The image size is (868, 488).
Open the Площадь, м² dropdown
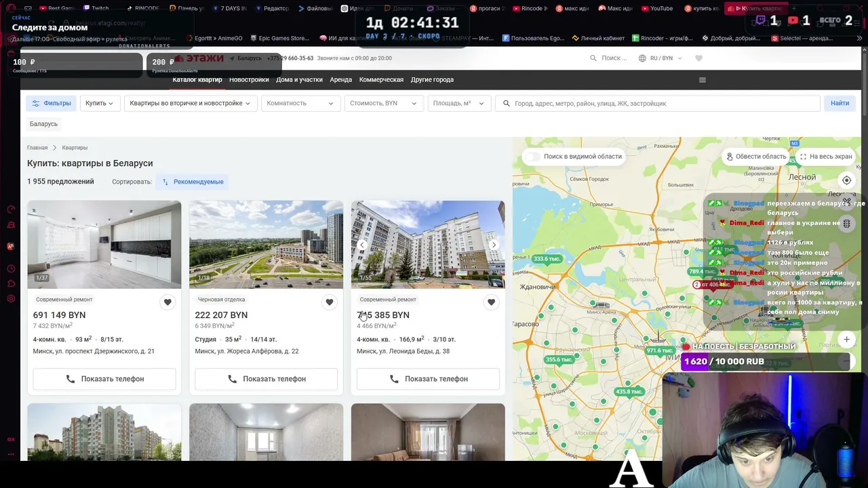[458, 103]
